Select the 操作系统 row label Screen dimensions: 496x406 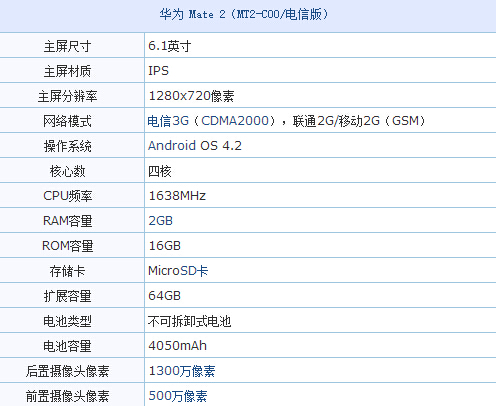click(x=67, y=146)
